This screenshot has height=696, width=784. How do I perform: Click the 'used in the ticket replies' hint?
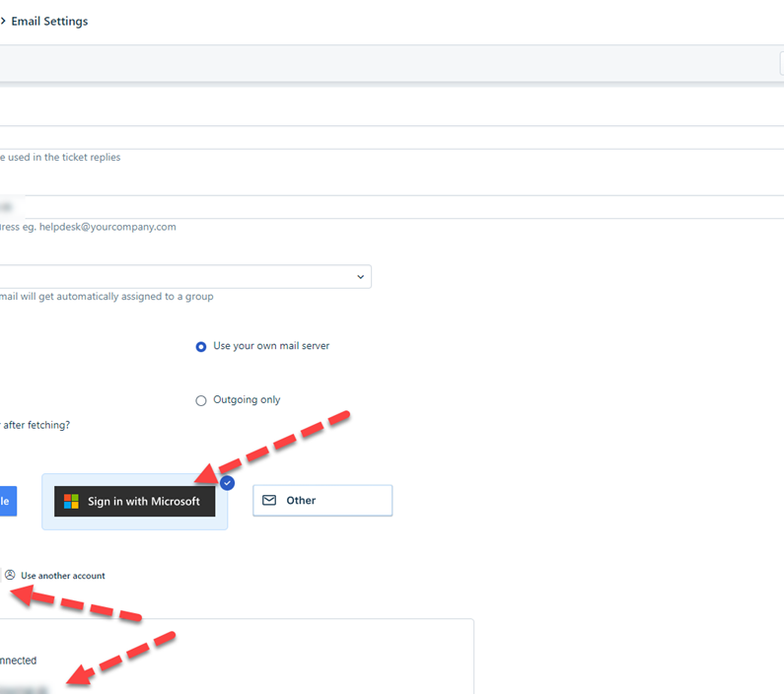(60, 157)
